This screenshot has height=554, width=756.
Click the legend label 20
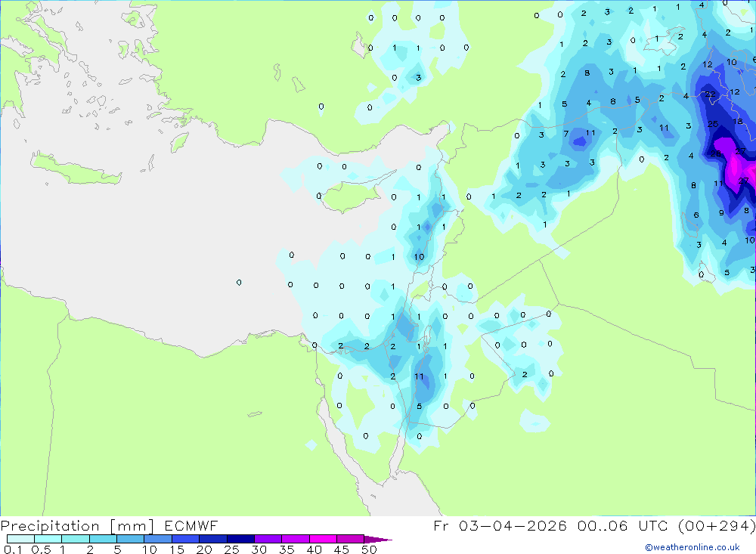(x=204, y=549)
